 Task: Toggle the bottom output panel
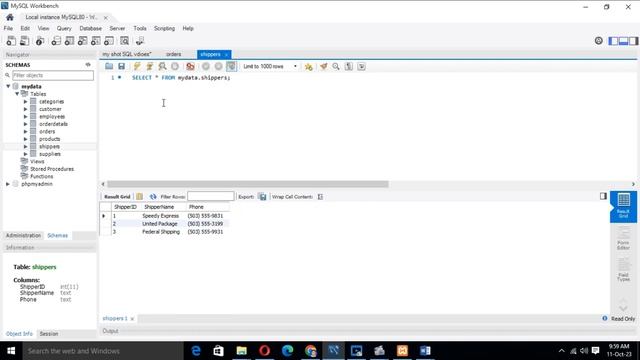pos(623,41)
